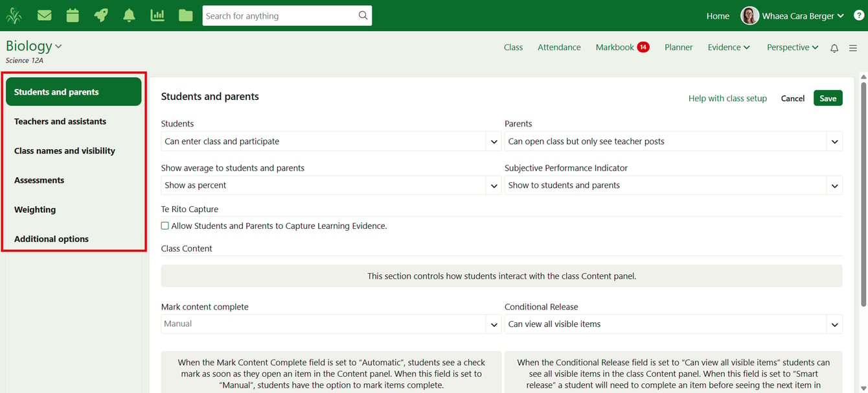
Task: Select Students and parents in sidebar
Action: (x=73, y=92)
